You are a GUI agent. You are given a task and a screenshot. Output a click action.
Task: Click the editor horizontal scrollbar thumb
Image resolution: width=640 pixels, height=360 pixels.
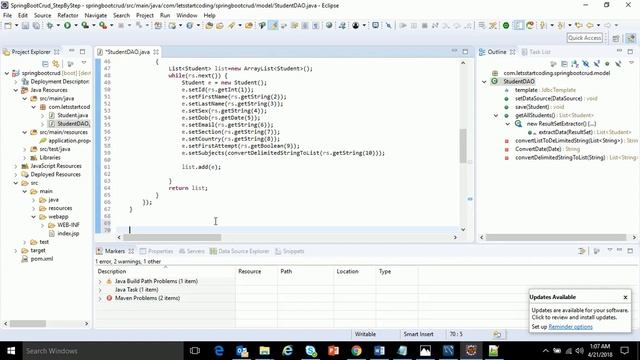[172, 237]
